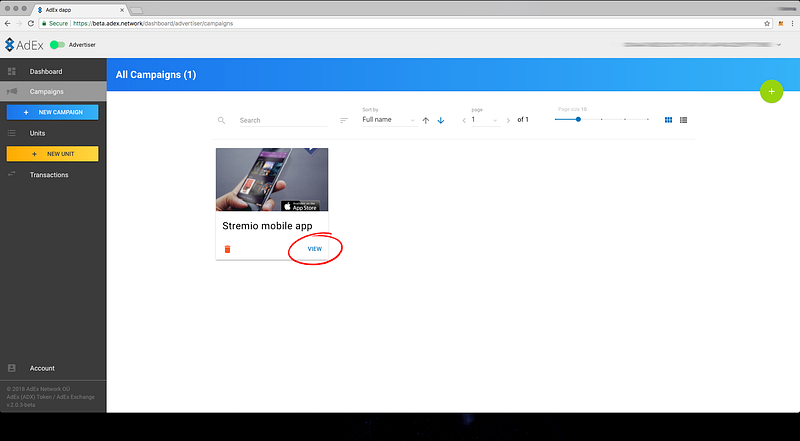Click the browser forward arrow
This screenshot has height=441, width=800.
click(19, 23)
